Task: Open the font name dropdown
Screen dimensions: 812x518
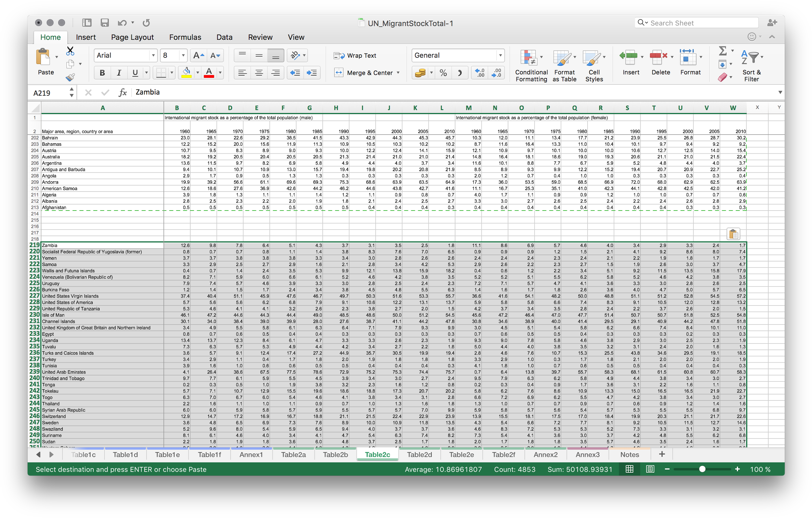Action: pos(153,55)
